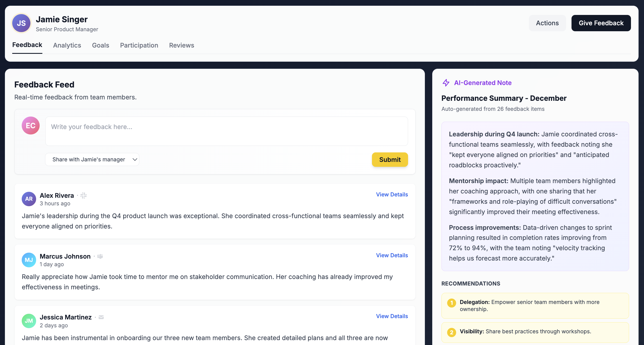Screen dimensions: 644x345
Task: Click Alex Rivera's AR avatar
Action: (29, 199)
